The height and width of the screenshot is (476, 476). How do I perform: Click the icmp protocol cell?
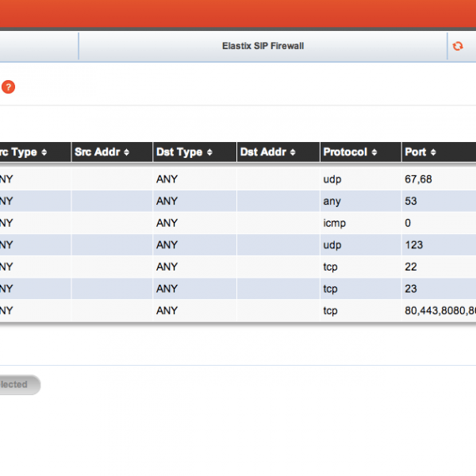tap(334, 223)
